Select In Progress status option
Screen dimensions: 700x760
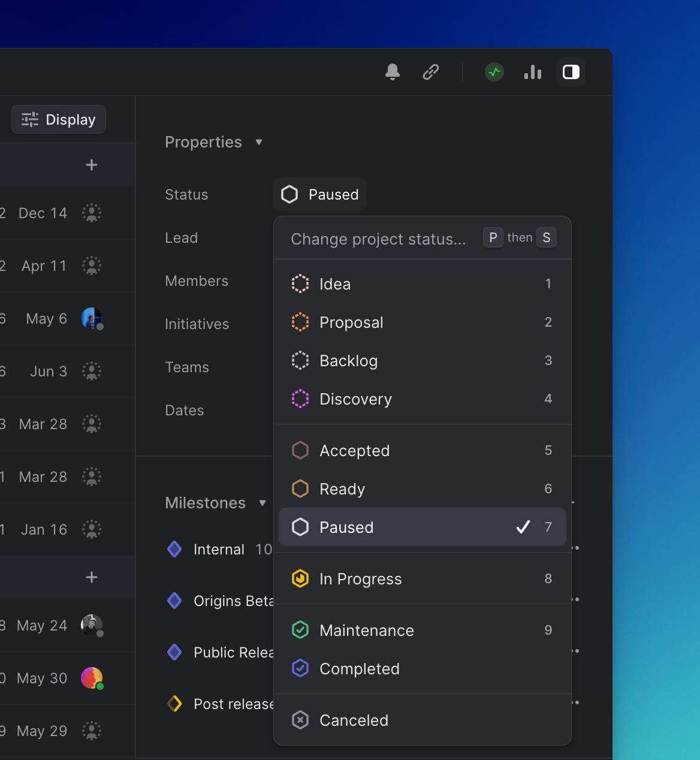(423, 578)
